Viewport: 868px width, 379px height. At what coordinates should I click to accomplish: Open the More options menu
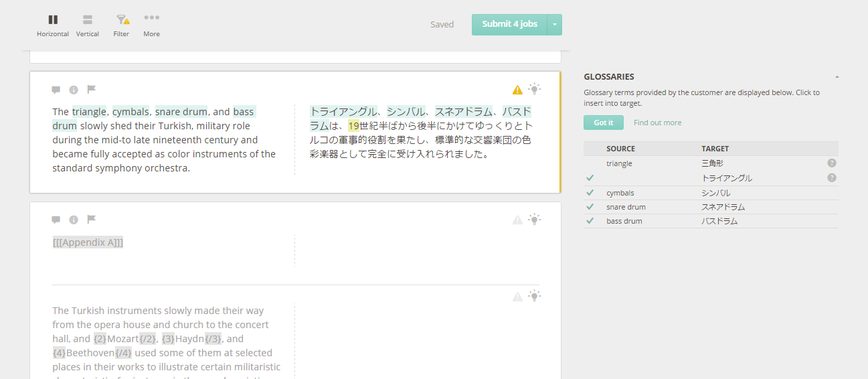[151, 25]
